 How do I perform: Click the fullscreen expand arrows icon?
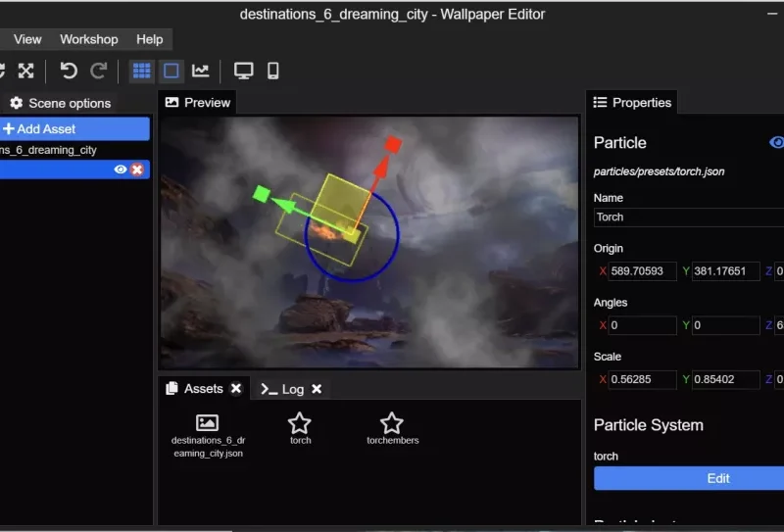click(26, 71)
